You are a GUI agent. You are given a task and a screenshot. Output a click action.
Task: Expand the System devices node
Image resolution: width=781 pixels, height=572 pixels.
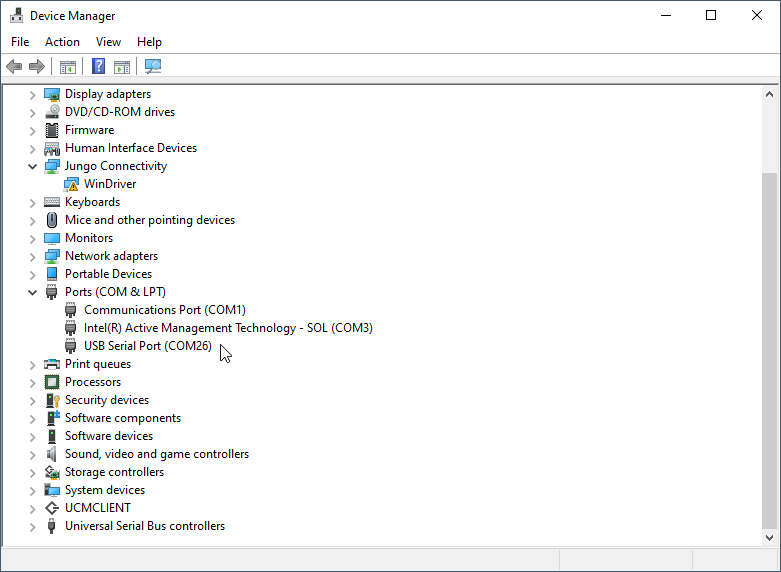coord(32,491)
